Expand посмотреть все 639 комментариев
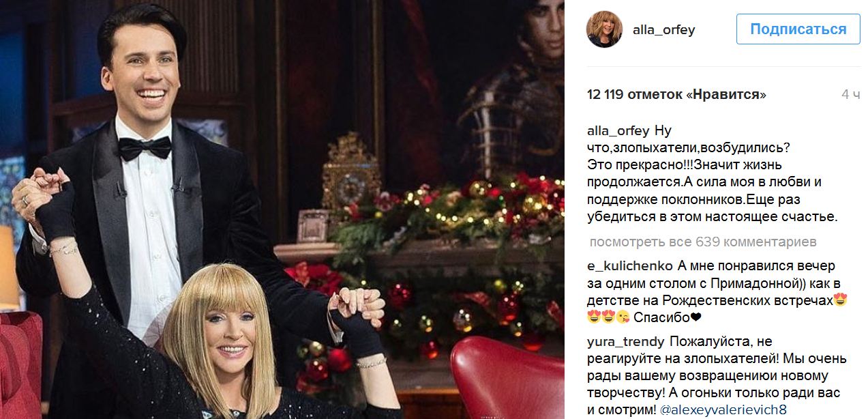This screenshot has height=419, width=868. (702, 242)
